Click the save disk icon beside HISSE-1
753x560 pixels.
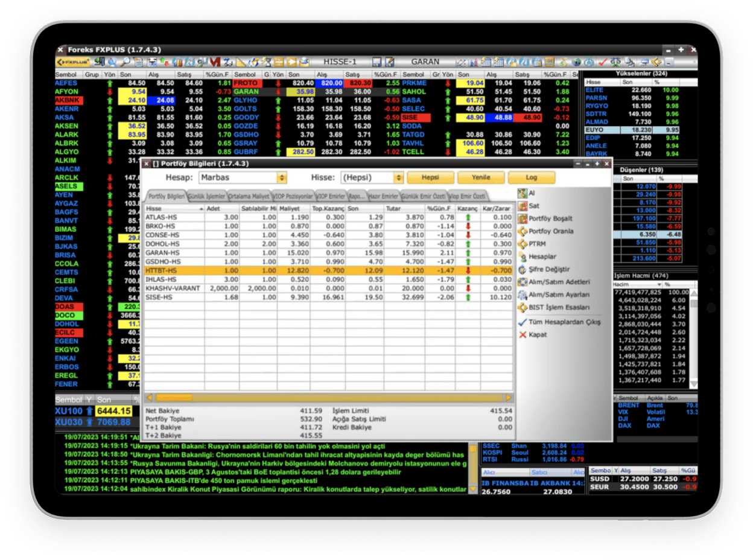coord(376,62)
